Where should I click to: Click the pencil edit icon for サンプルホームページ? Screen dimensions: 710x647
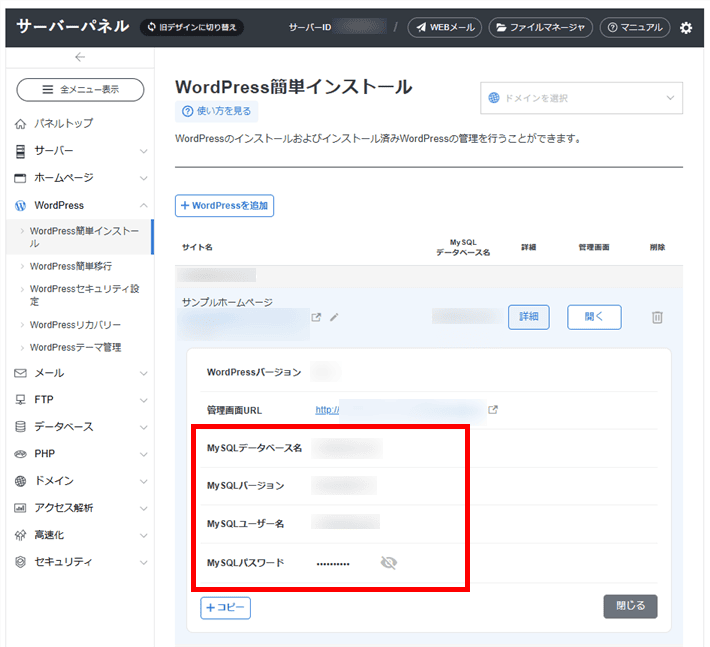pyautogui.click(x=334, y=317)
